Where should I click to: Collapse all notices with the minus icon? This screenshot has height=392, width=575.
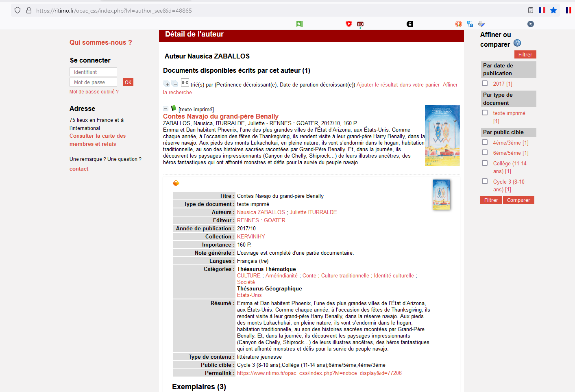[x=174, y=84]
